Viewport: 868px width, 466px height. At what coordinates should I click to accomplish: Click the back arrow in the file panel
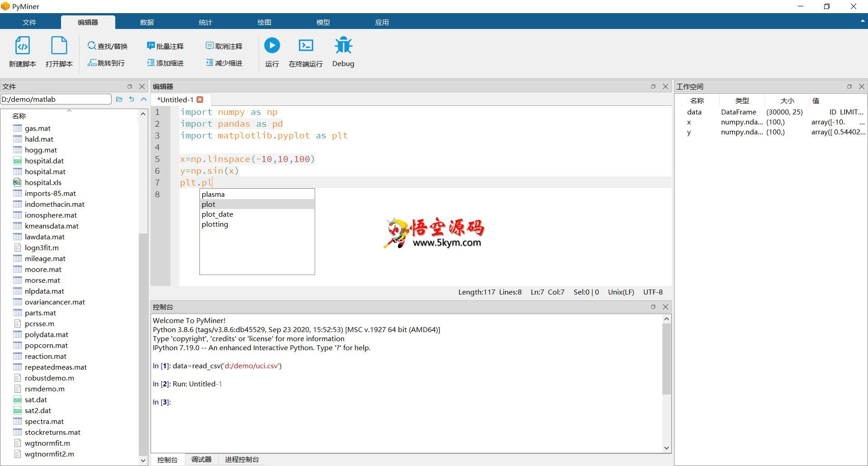click(x=132, y=99)
